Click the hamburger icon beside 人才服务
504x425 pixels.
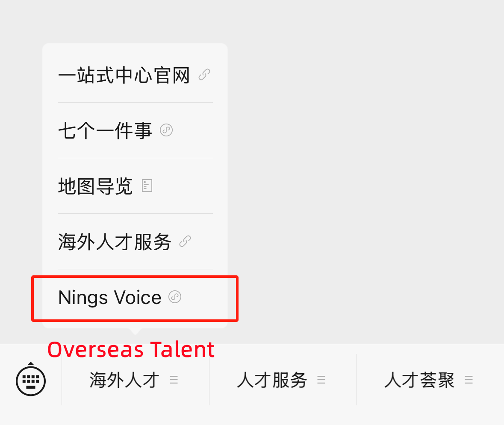(x=321, y=379)
